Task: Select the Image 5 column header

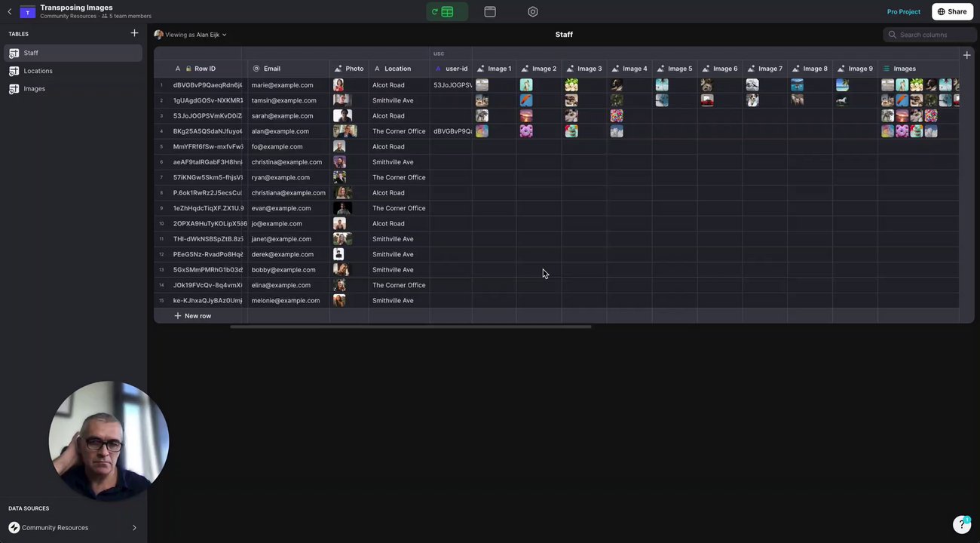Action: [x=675, y=69]
